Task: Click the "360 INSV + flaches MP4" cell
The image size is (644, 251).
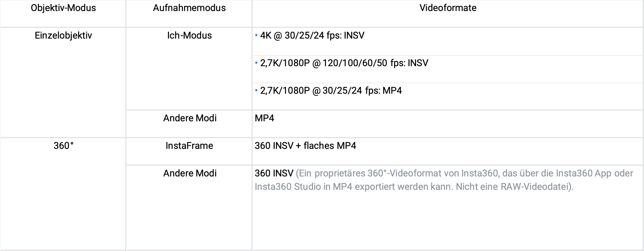Action: 305,146
